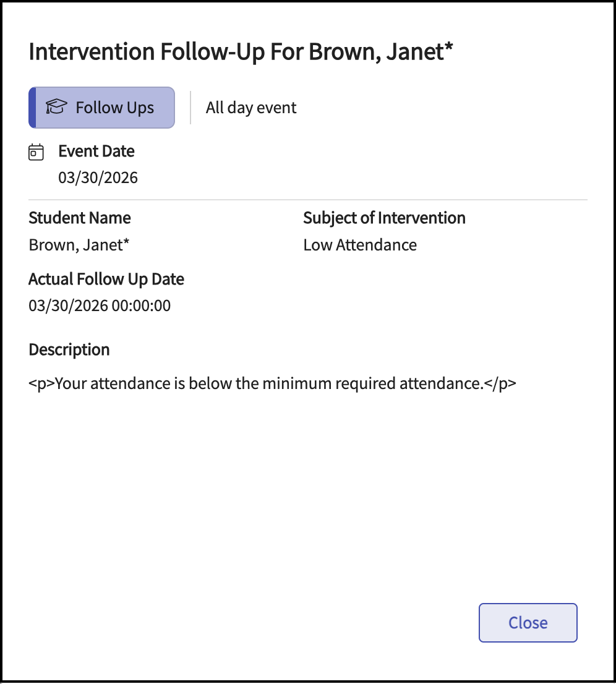Click the follow up timestamp 03/30/2026 00:00:00

coord(100,306)
